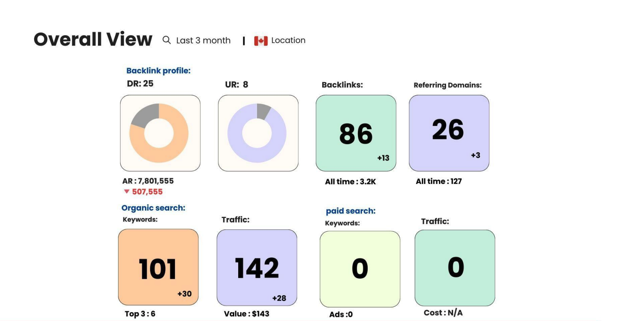This screenshot has width=644, height=321.
Task: Select the Backlinks 86 card
Action: (356, 133)
